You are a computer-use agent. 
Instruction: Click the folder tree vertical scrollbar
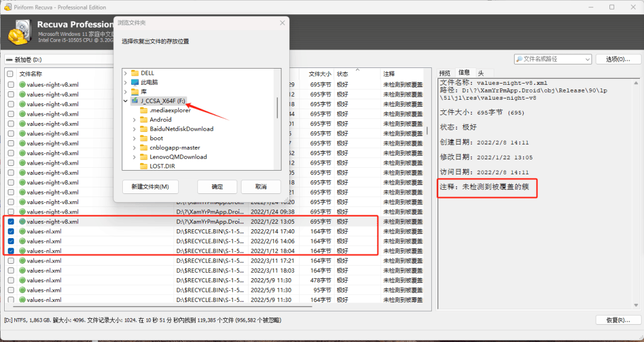pos(277,107)
